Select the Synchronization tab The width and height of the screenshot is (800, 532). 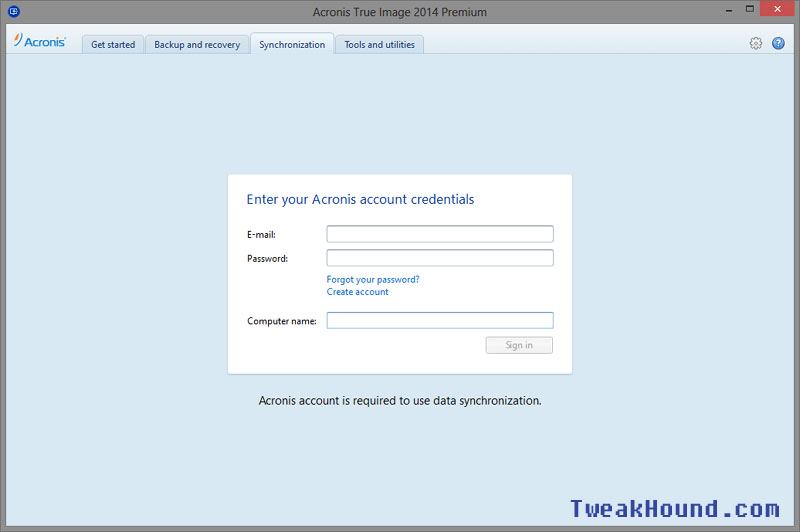292,45
